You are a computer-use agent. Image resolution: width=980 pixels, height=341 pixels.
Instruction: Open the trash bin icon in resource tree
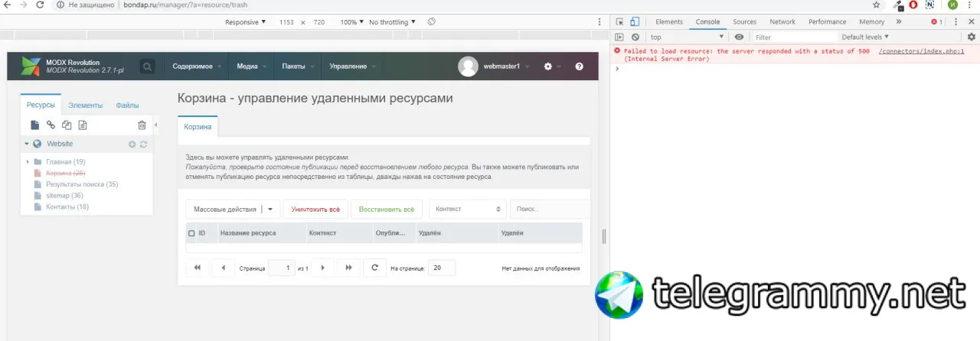click(x=142, y=125)
